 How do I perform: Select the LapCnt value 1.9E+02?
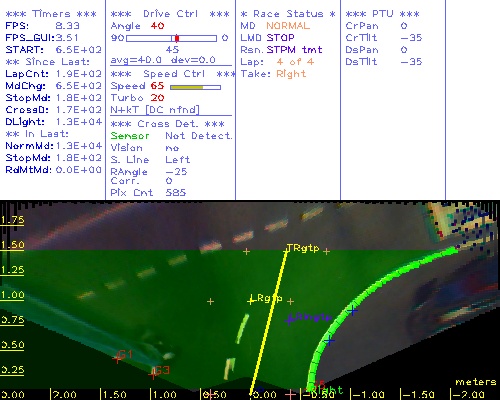tap(78, 74)
